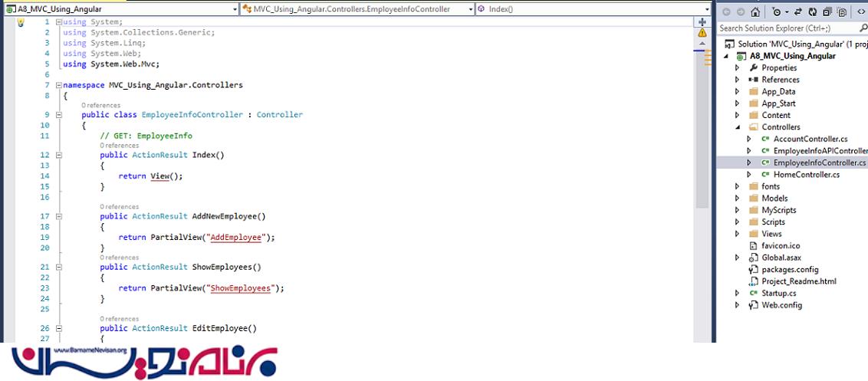This screenshot has width=868, height=381.
Task: Click the Web.config file icon
Action: [753, 305]
